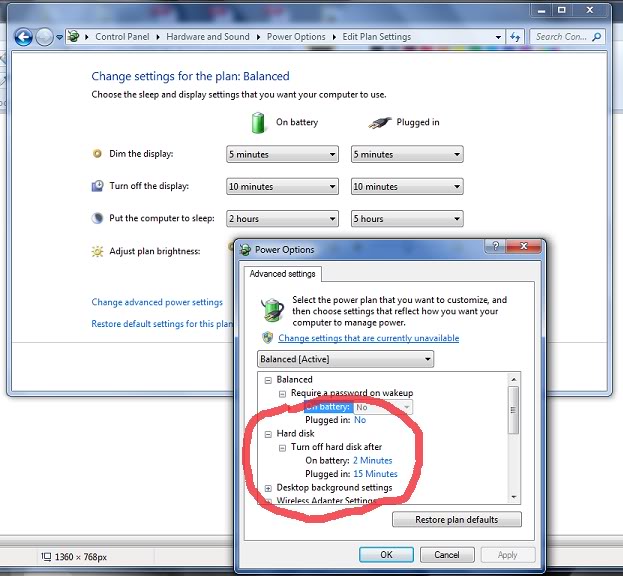The width and height of the screenshot is (623, 576).
Task: Collapse the Hard disk node
Action: (x=268, y=434)
